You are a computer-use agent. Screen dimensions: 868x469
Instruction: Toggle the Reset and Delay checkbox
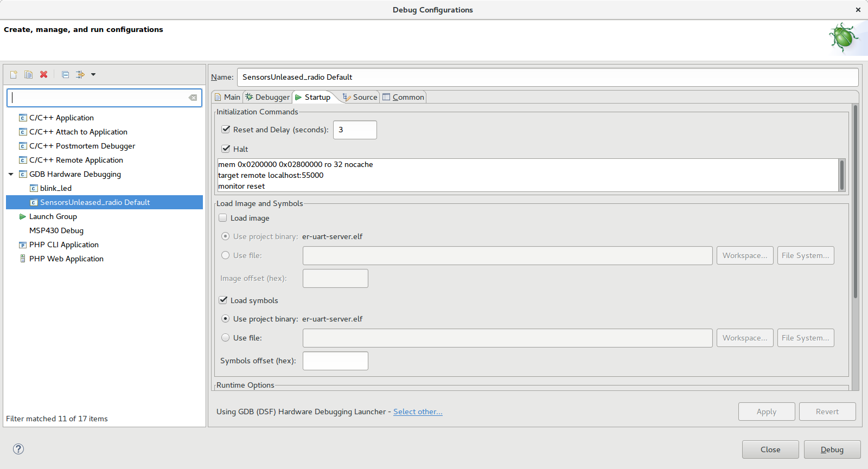pyautogui.click(x=226, y=129)
